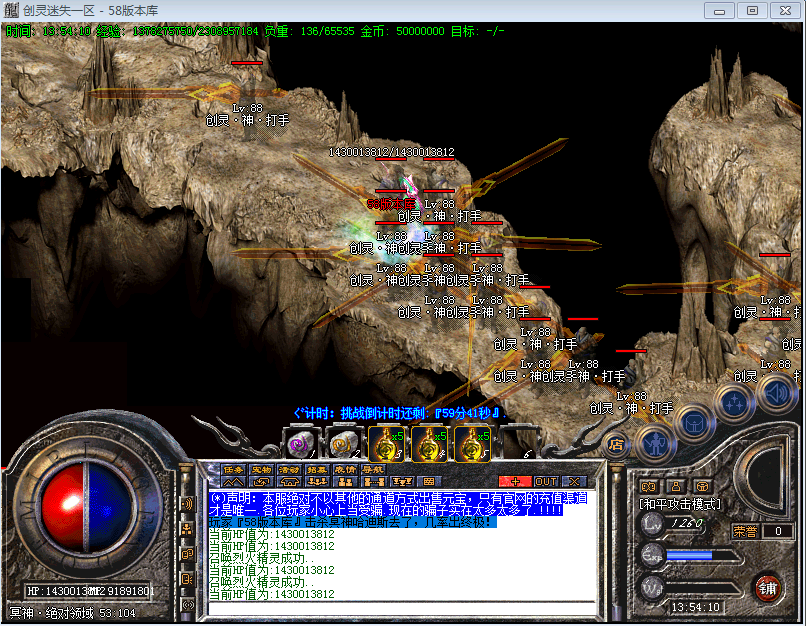Click the two linked-people icon
This screenshot has width=806, height=626.
click(x=374, y=482)
